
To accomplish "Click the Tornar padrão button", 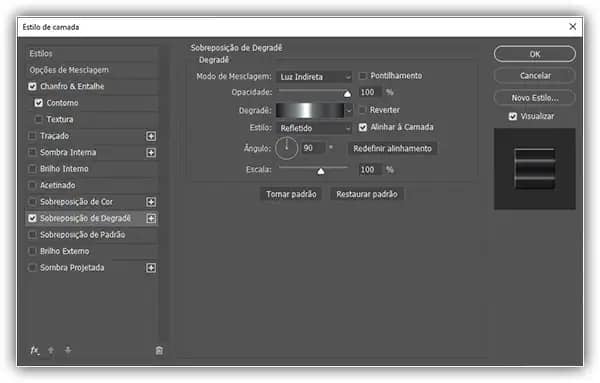I will pos(291,194).
